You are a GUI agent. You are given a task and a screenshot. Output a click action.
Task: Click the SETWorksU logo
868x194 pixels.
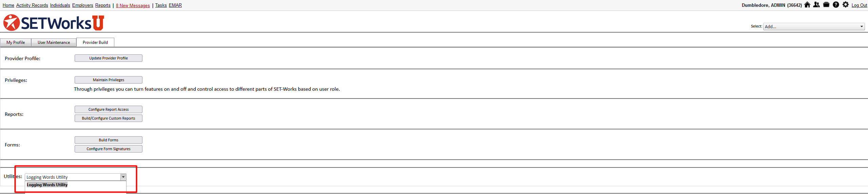tap(54, 23)
